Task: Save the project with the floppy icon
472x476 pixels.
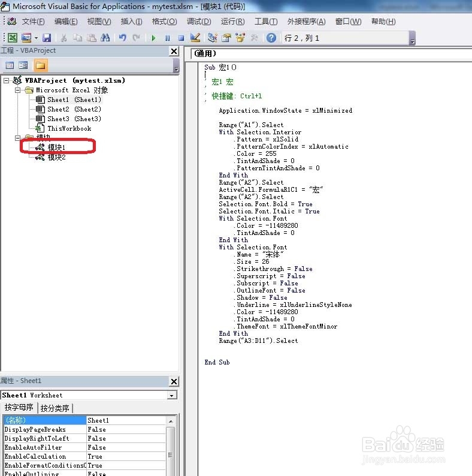Action: pos(47,38)
